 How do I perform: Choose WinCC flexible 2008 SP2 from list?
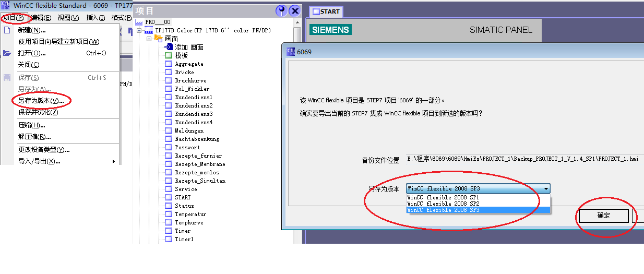click(478, 204)
